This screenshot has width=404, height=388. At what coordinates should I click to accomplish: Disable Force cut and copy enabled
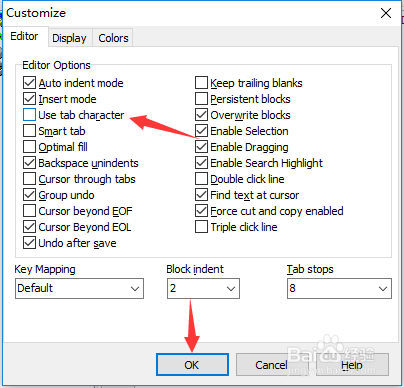pos(201,211)
